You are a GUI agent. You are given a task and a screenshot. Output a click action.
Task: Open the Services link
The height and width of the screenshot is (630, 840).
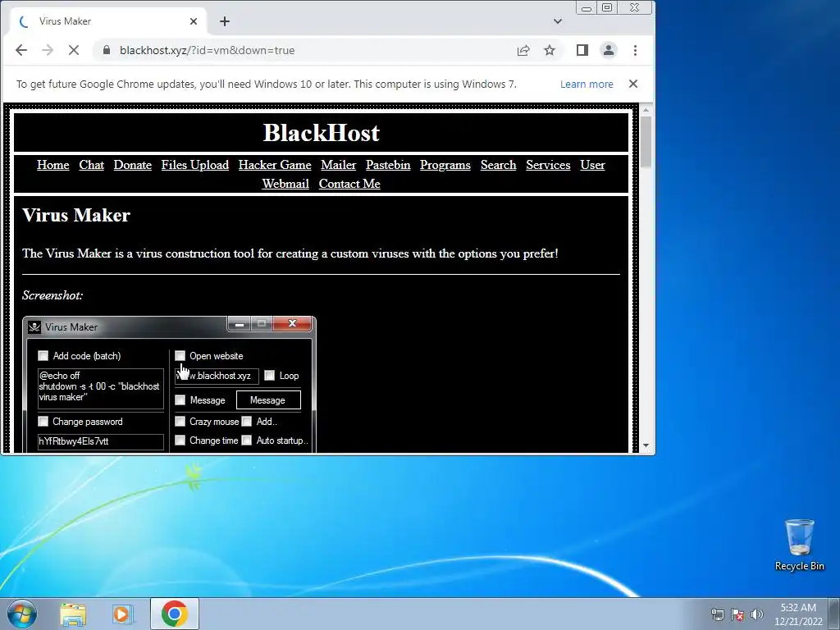[548, 165]
